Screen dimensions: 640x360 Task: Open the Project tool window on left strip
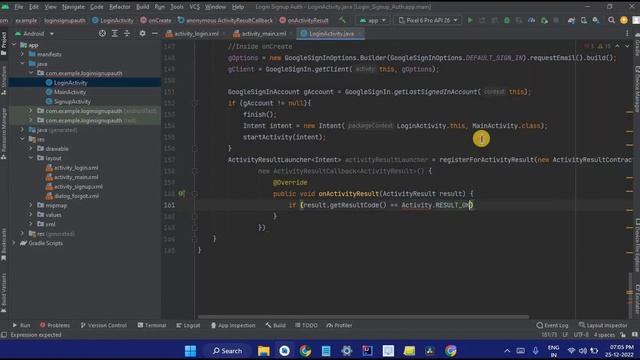(x=4, y=43)
